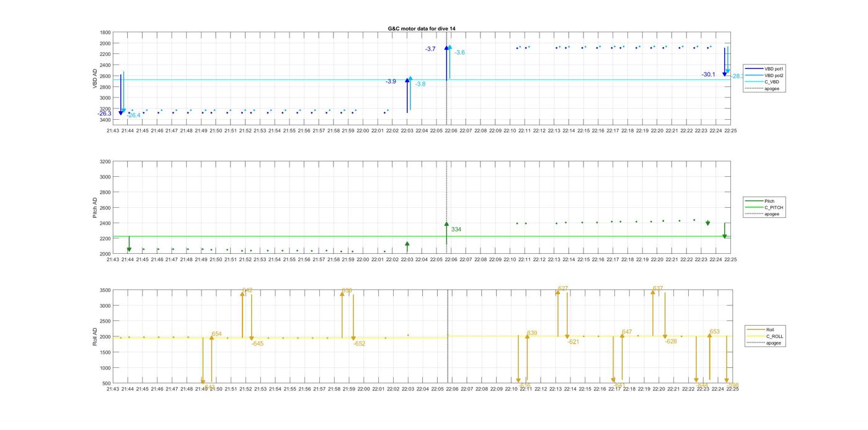Viewport: 868px width, 430px height.
Task: Click the '-3.8' VBD data label
Action: pyautogui.click(x=420, y=84)
